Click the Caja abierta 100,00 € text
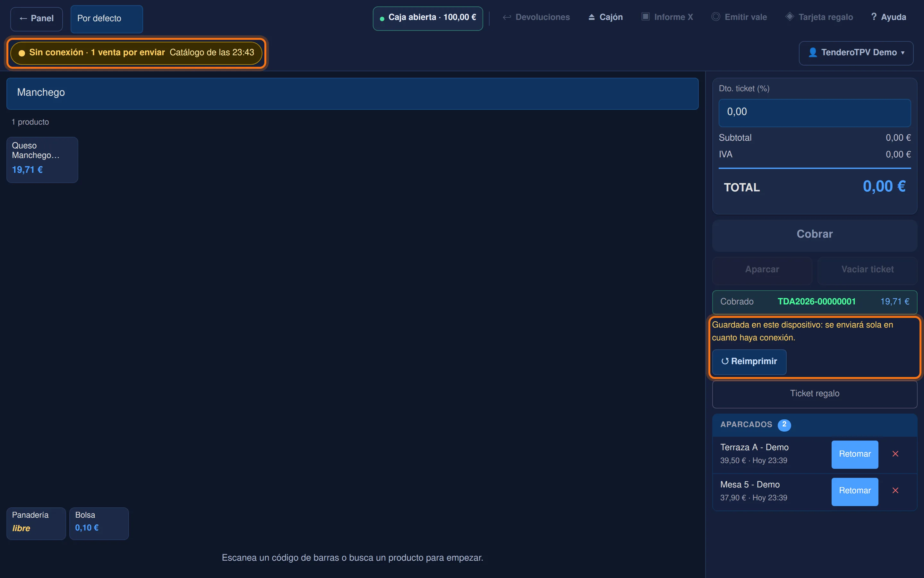924x578 pixels. pyautogui.click(x=432, y=17)
